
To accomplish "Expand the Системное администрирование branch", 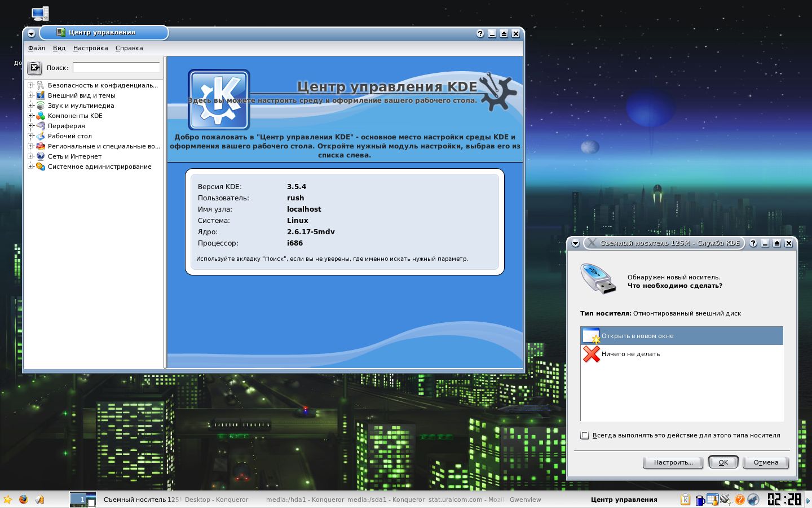I will [30, 167].
